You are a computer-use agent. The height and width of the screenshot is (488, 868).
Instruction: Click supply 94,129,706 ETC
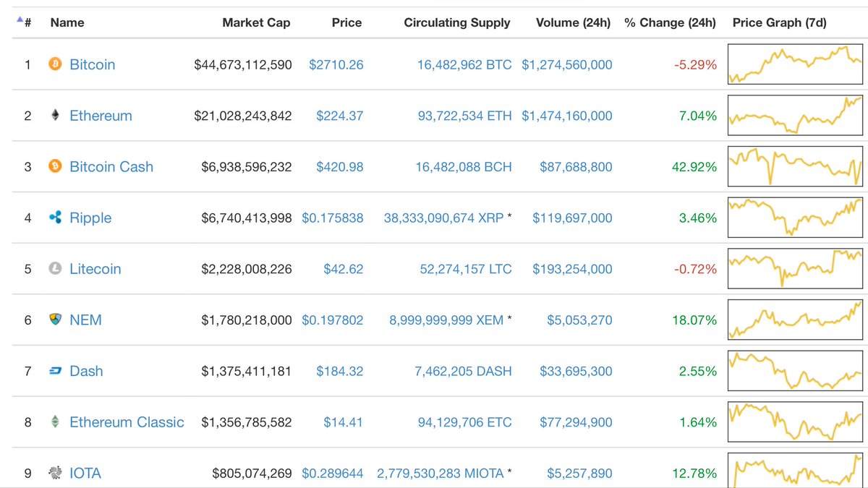464,422
